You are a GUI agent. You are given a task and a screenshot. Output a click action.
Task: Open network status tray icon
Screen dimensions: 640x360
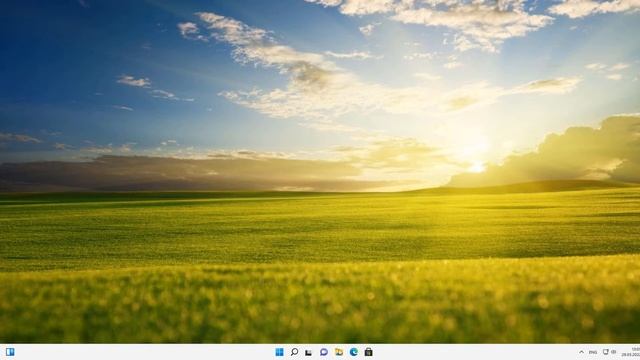[606, 352]
